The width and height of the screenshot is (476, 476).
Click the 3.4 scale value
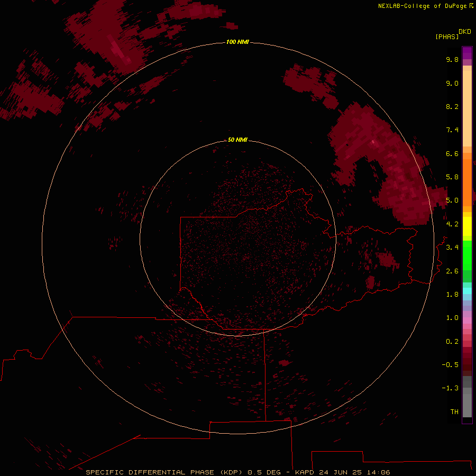click(x=452, y=248)
